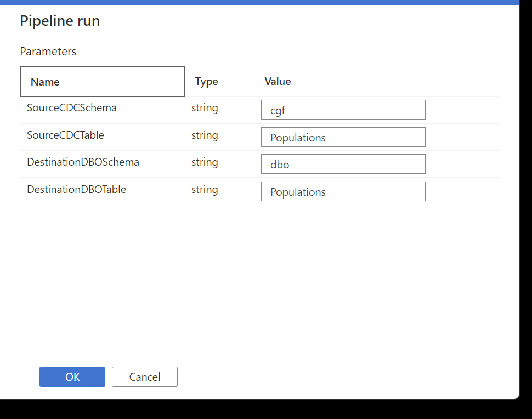Viewport: 532px width, 419px height.
Task: Select the Value column header
Action: 278,81
